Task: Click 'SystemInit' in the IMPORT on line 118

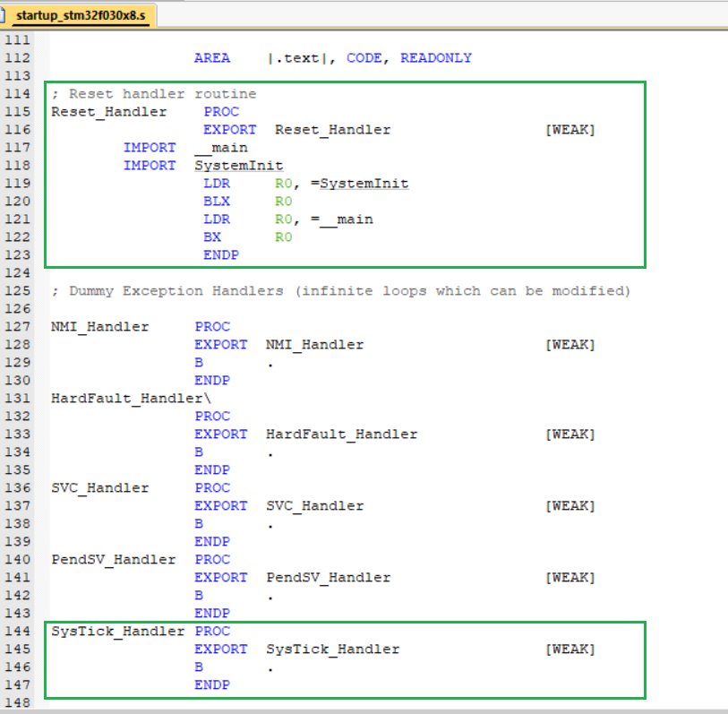Action: click(x=239, y=166)
